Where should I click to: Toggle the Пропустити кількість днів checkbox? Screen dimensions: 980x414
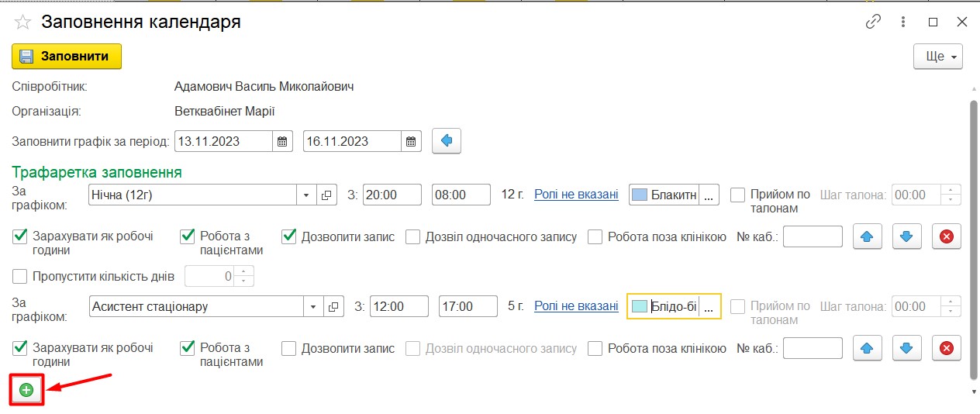(20, 276)
